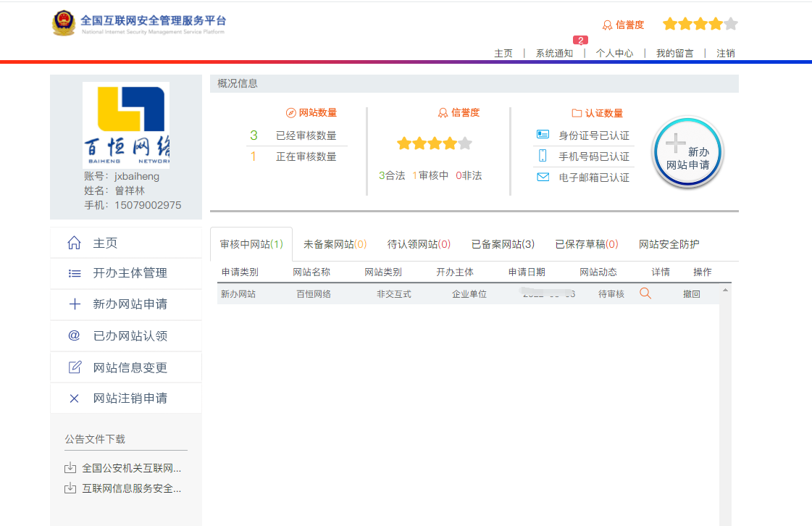Click the envelope icon beside 电子邮箱已认证
Viewport: 812px width, 526px height.
click(x=544, y=176)
